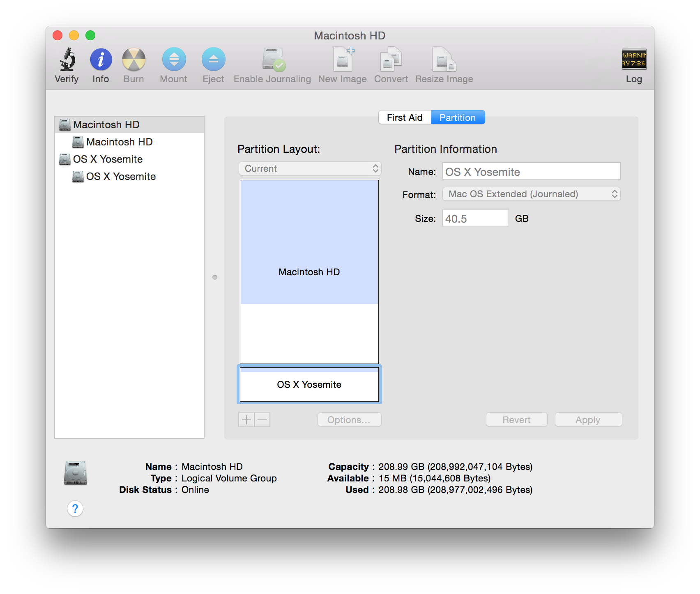Screen dimensions: 700x594
Task: Click the Options... button
Action: [x=350, y=420]
